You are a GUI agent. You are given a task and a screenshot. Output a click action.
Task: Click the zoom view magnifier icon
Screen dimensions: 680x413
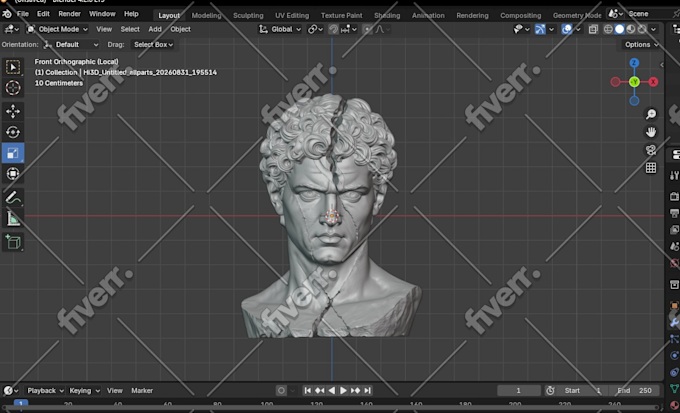tap(651, 114)
